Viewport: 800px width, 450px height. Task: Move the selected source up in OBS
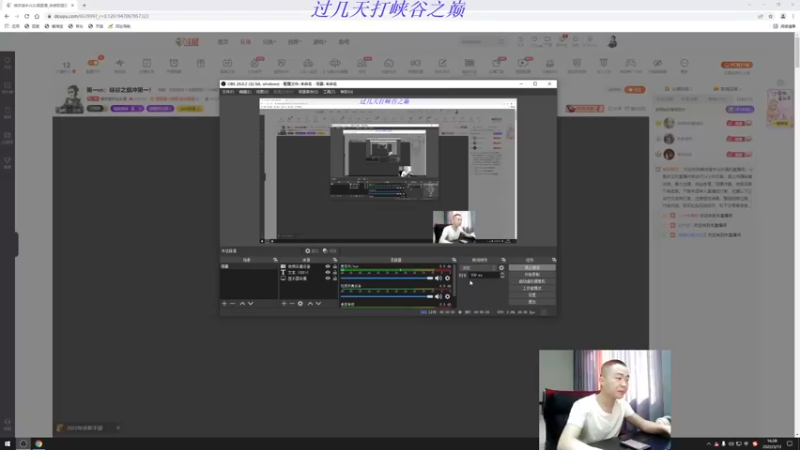click(x=310, y=304)
